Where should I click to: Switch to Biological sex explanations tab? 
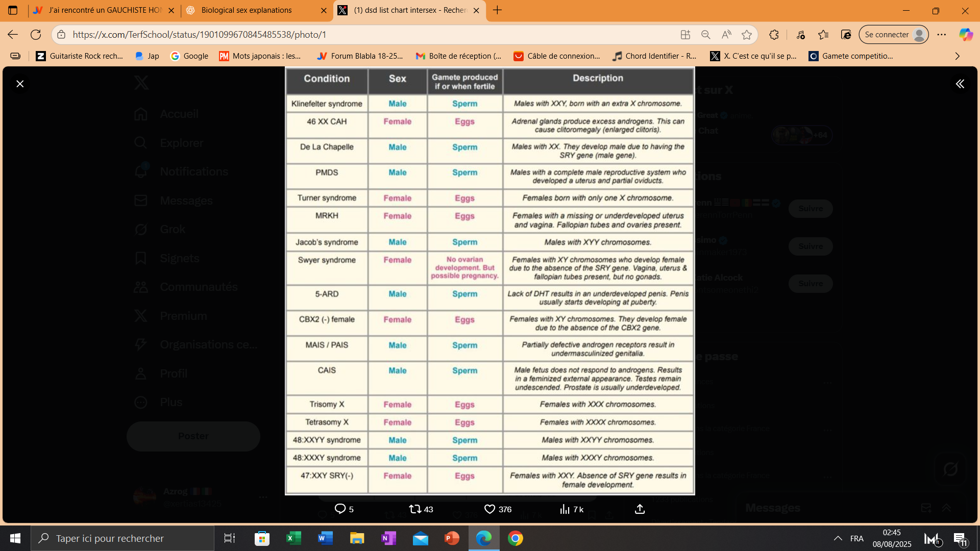coord(247,10)
